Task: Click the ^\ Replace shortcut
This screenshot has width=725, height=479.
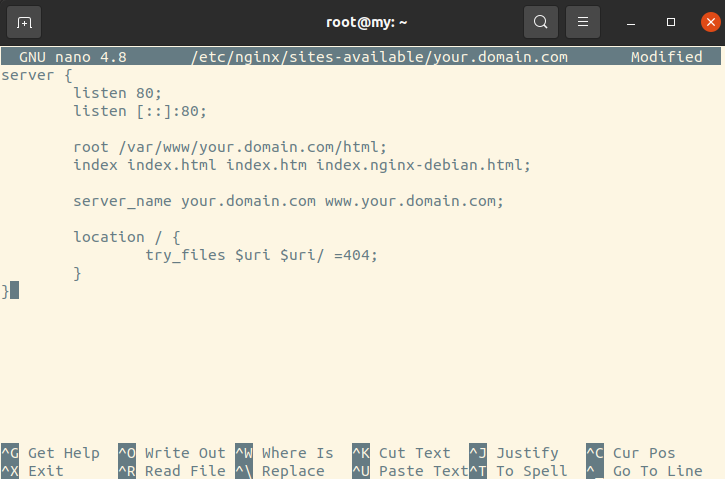Action: coord(280,471)
